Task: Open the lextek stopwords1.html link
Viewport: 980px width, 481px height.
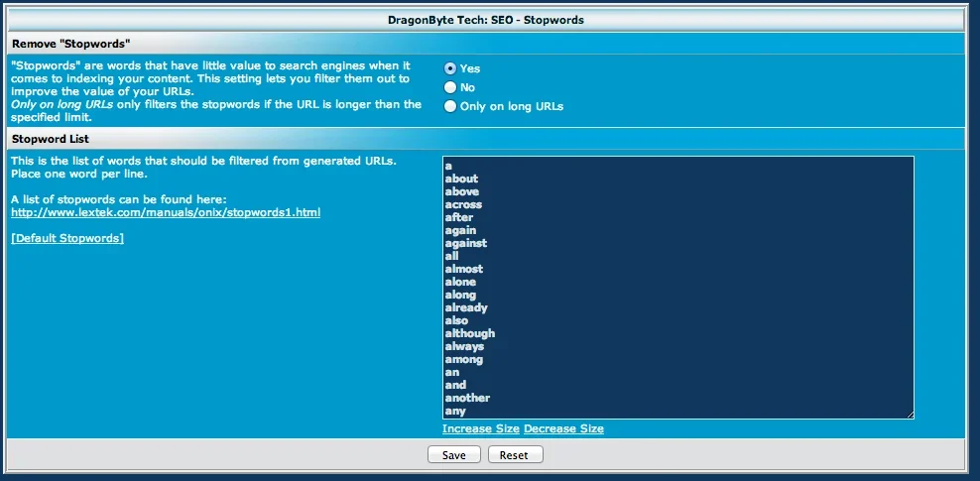Action: [x=166, y=212]
